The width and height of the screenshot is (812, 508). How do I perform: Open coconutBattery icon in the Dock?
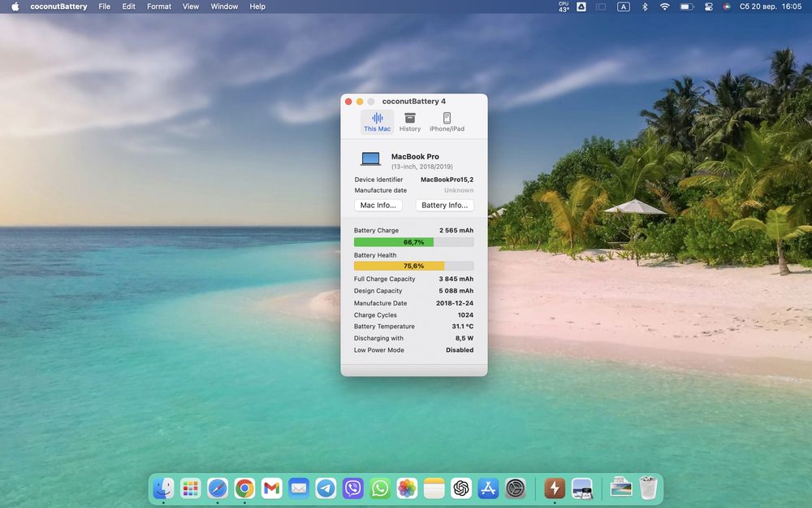coord(555,488)
